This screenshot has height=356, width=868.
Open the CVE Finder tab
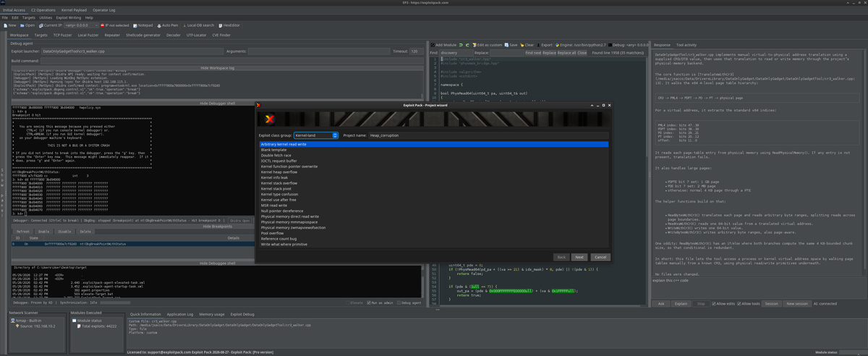[x=221, y=35]
